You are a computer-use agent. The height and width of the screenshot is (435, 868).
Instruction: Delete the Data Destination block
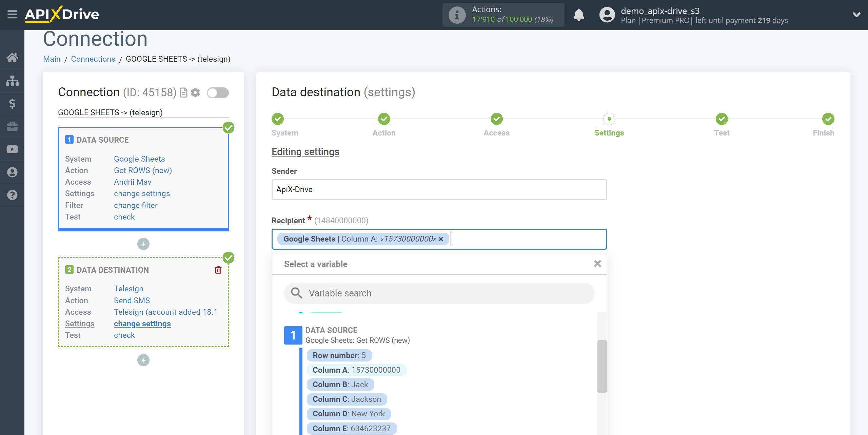(x=218, y=270)
